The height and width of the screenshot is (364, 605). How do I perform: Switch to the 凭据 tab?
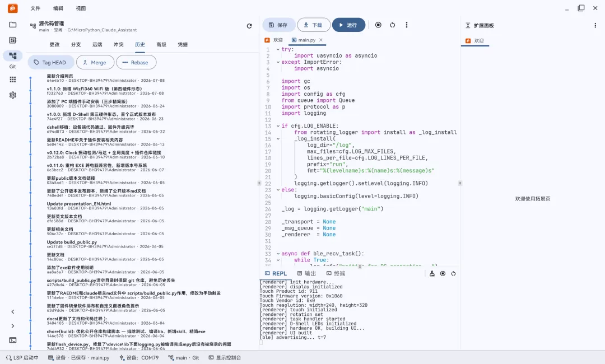pos(183,44)
